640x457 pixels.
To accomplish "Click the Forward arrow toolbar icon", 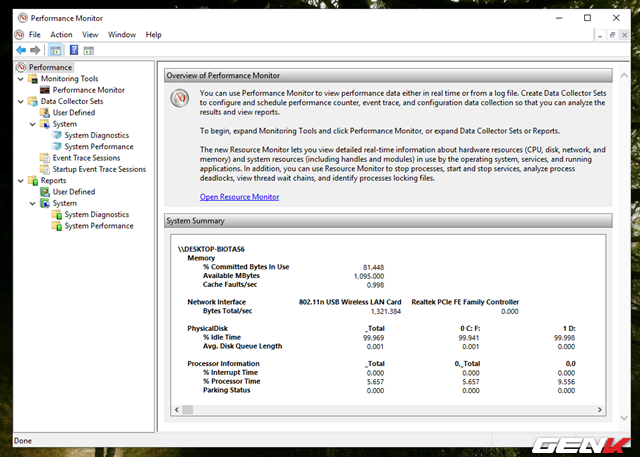I will tap(35, 50).
